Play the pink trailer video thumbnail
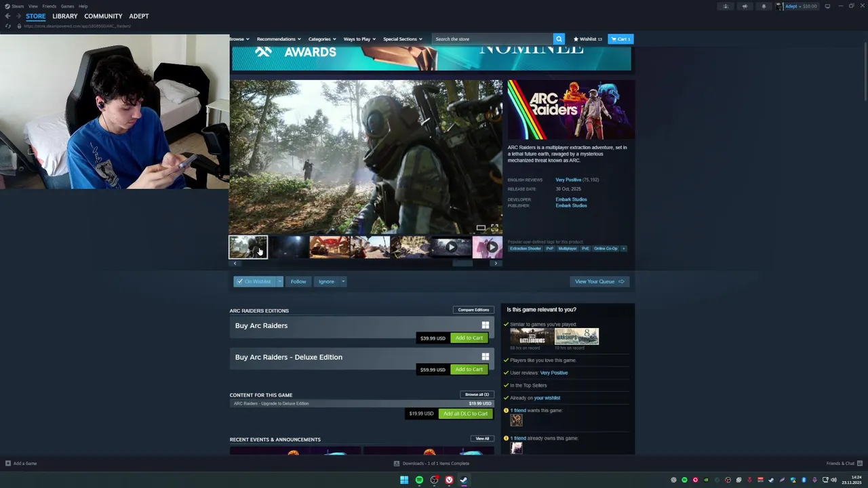 tap(488, 247)
